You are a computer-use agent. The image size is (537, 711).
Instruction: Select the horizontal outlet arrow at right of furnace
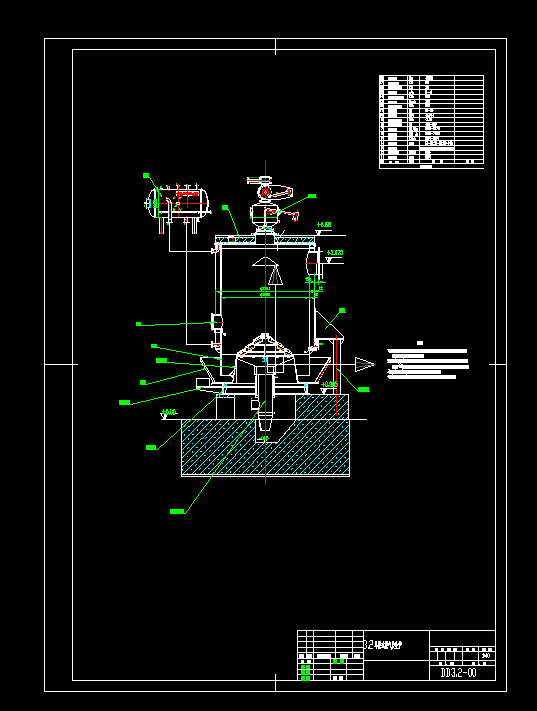[365, 364]
